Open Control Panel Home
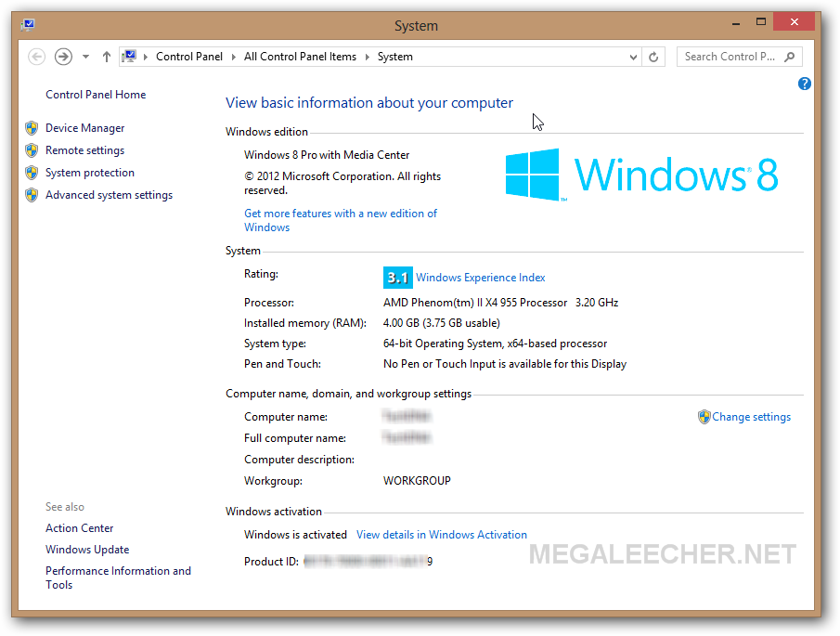840x636 pixels. pos(96,95)
